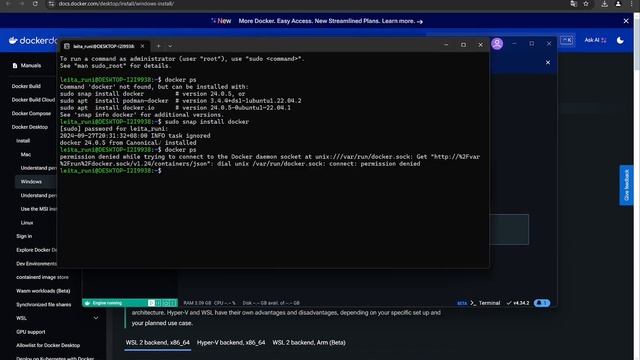Image resolution: width=640 pixels, height=360 pixels.
Task: Open the Docker Desktop Terminal button
Action: point(485,303)
